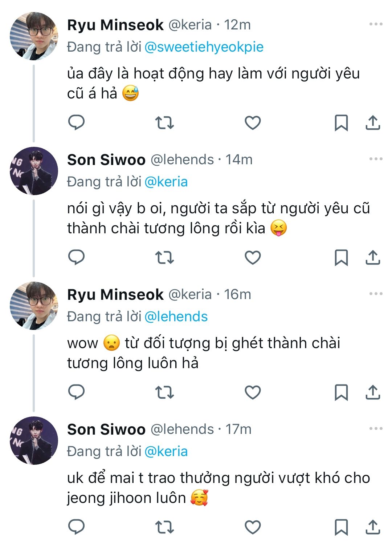The width and height of the screenshot is (392, 544).
Task: Bookmark Son Siwoo's 14m tweet
Action: point(341,258)
